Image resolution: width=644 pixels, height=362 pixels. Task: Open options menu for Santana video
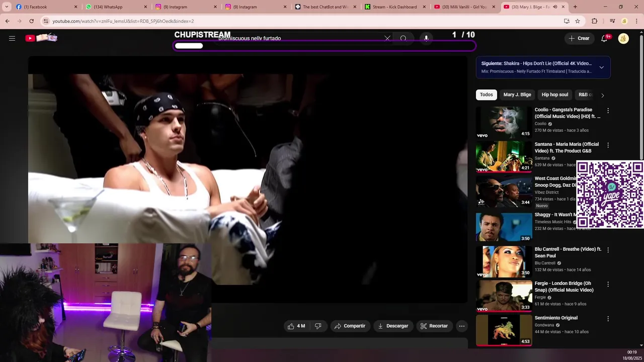[x=608, y=145]
